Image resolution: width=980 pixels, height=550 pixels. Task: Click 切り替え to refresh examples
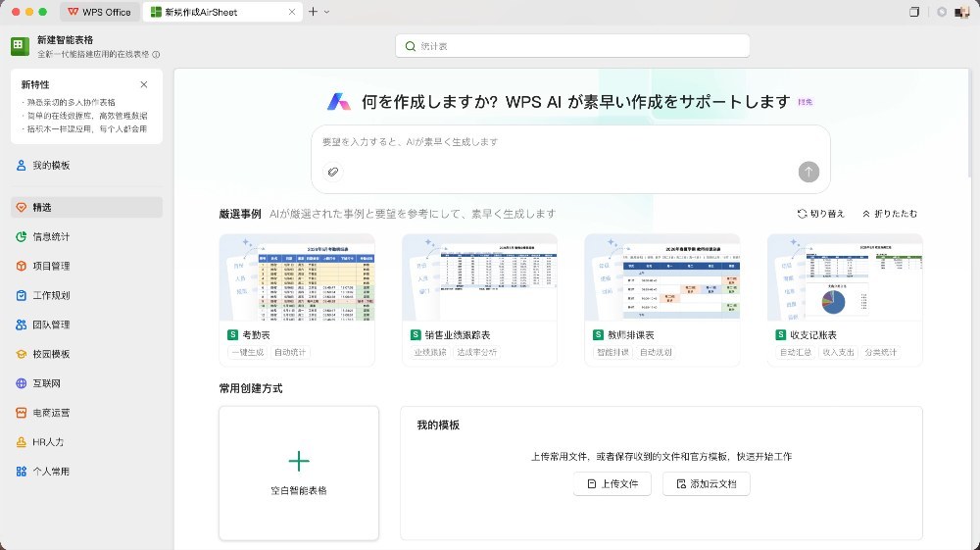pyautogui.click(x=820, y=214)
